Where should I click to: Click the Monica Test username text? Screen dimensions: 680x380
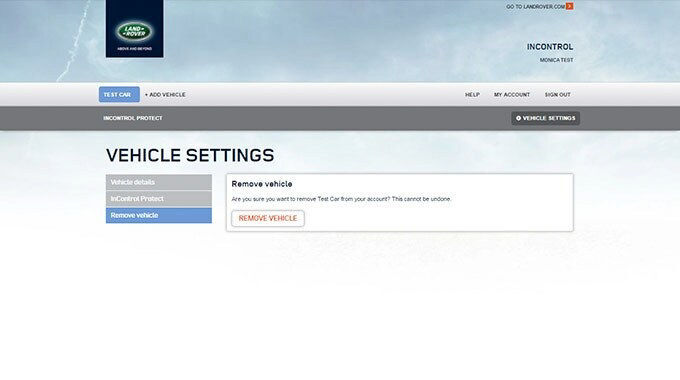pos(556,60)
